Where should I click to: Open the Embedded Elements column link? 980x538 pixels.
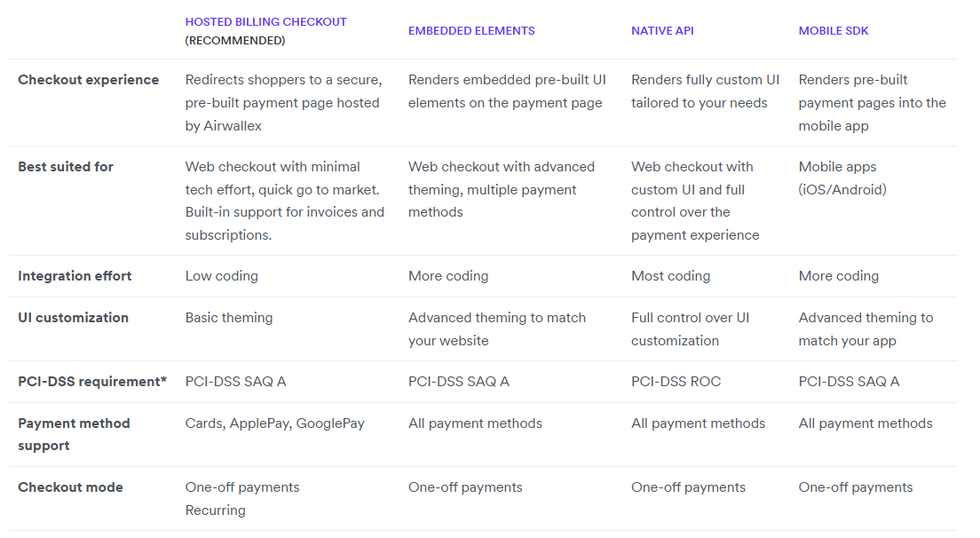pos(471,31)
